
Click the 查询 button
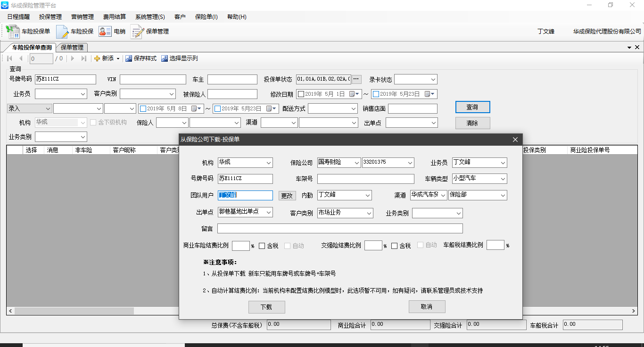pos(472,107)
